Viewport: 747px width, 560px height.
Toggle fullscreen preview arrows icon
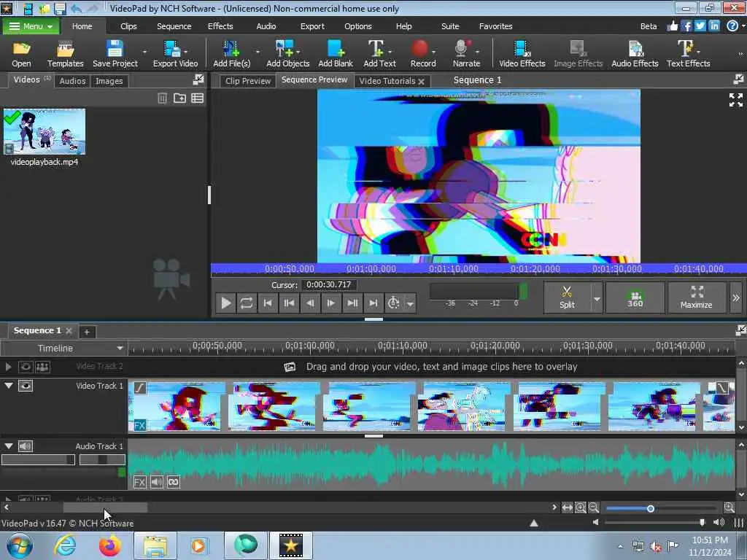tap(735, 100)
